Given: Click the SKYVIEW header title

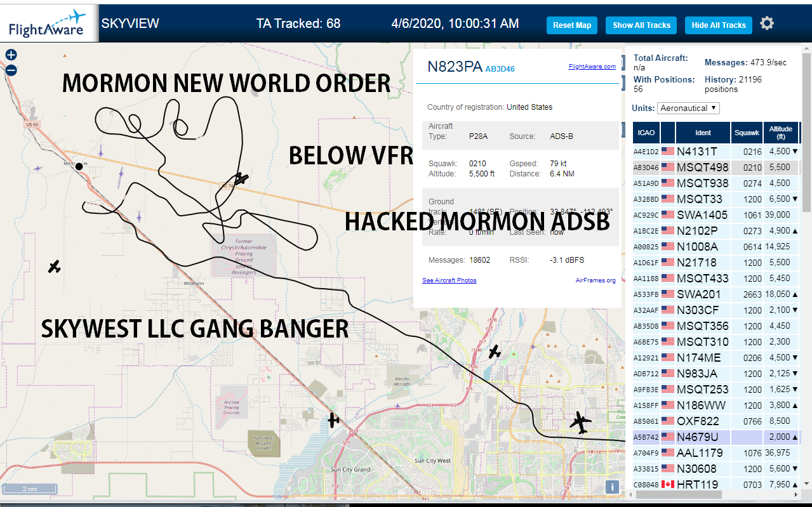Looking at the screenshot, I should 130,24.
